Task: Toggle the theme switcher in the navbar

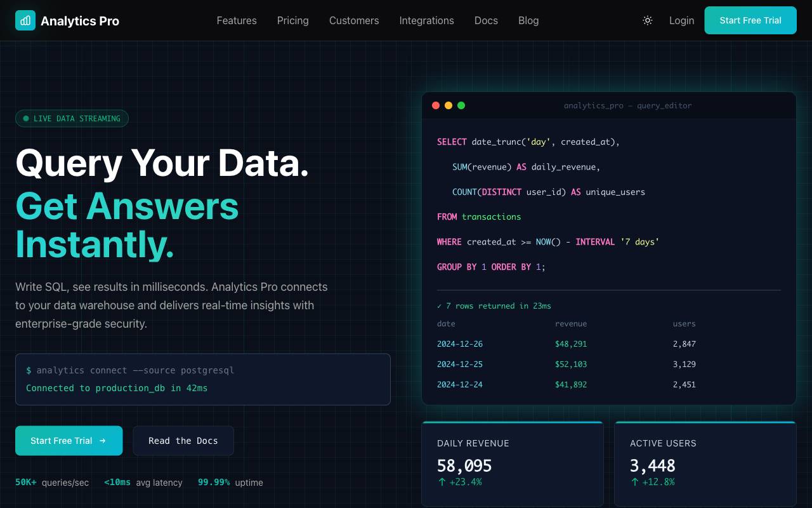Action: [x=648, y=20]
